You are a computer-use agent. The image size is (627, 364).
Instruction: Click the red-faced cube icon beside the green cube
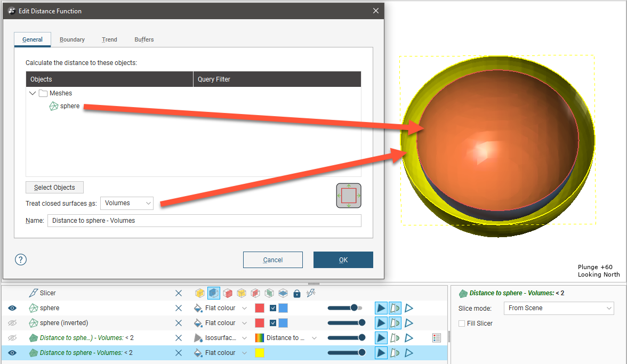(x=255, y=293)
